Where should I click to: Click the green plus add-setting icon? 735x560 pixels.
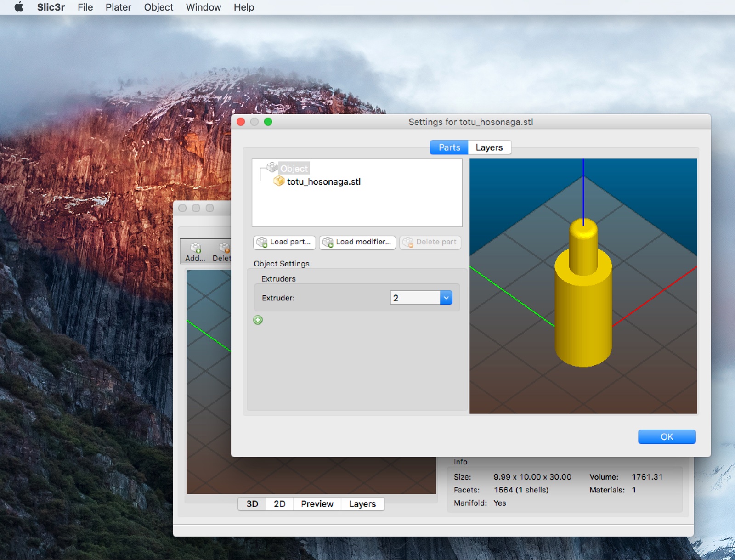coord(258,320)
